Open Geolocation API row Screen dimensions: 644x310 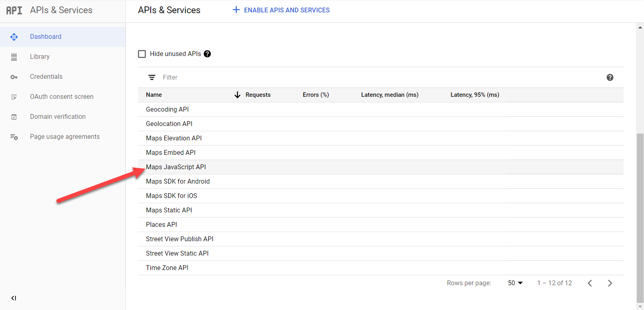(x=381, y=124)
